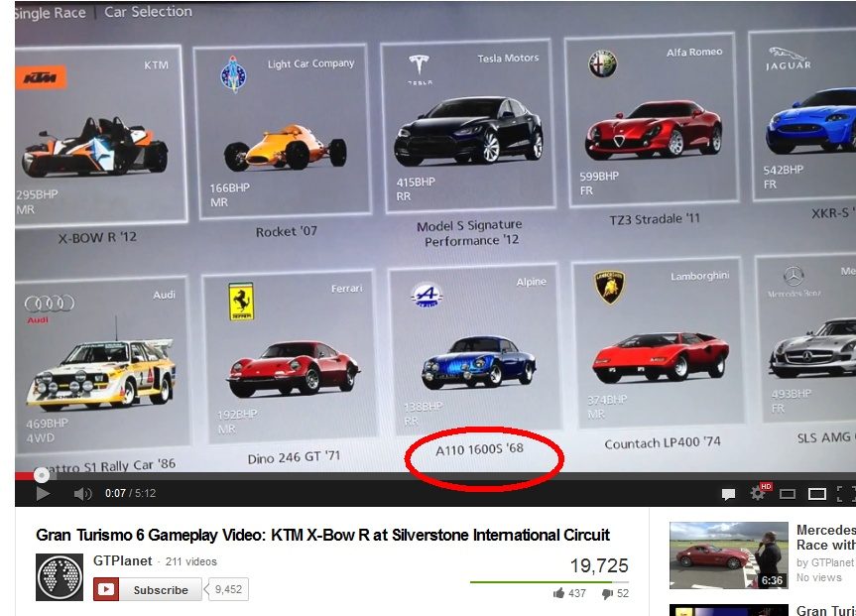Switch the player to large size

(x=817, y=493)
